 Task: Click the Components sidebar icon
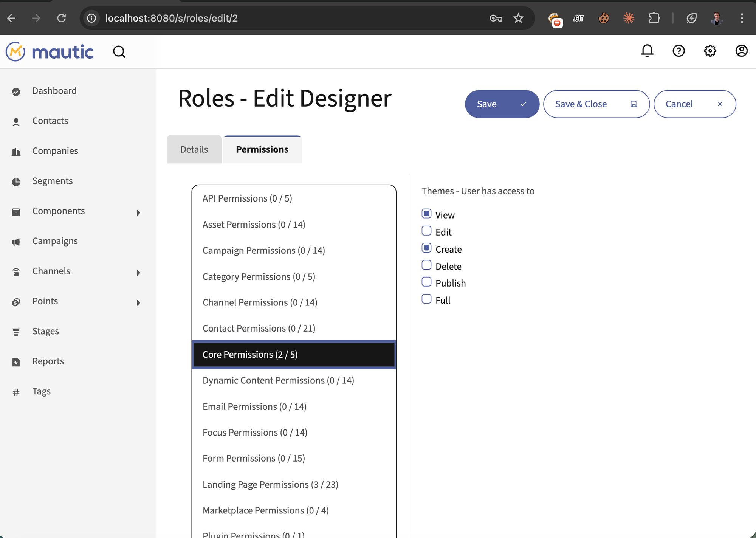[x=16, y=212]
